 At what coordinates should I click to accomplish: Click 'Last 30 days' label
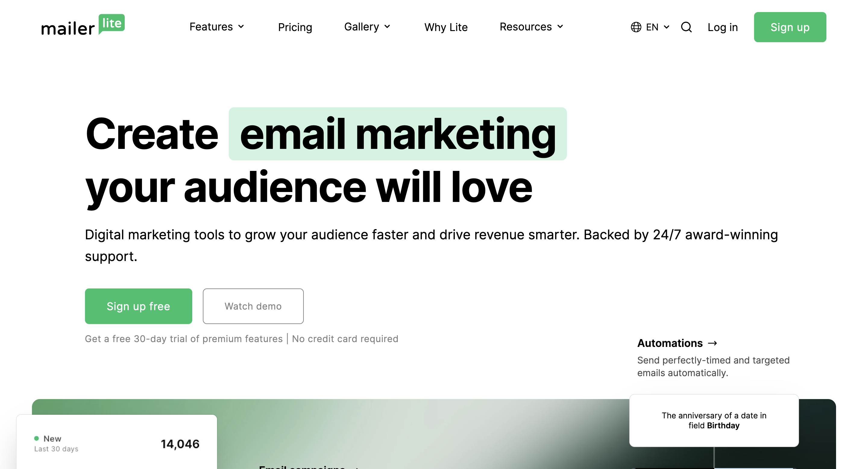pyautogui.click(x=56, y=449)
